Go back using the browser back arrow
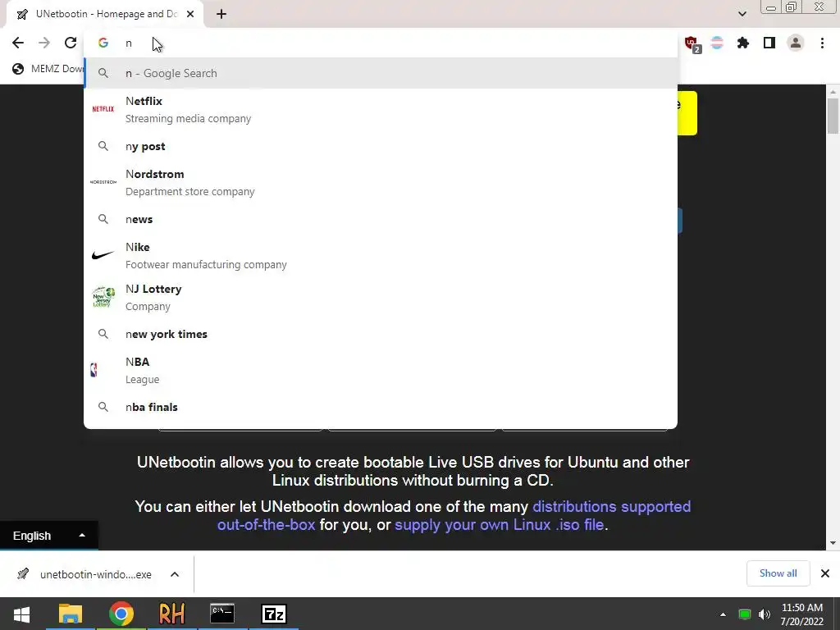Viewport: 840px width, 630px height. pyautogui.click(x=18, y=43)
